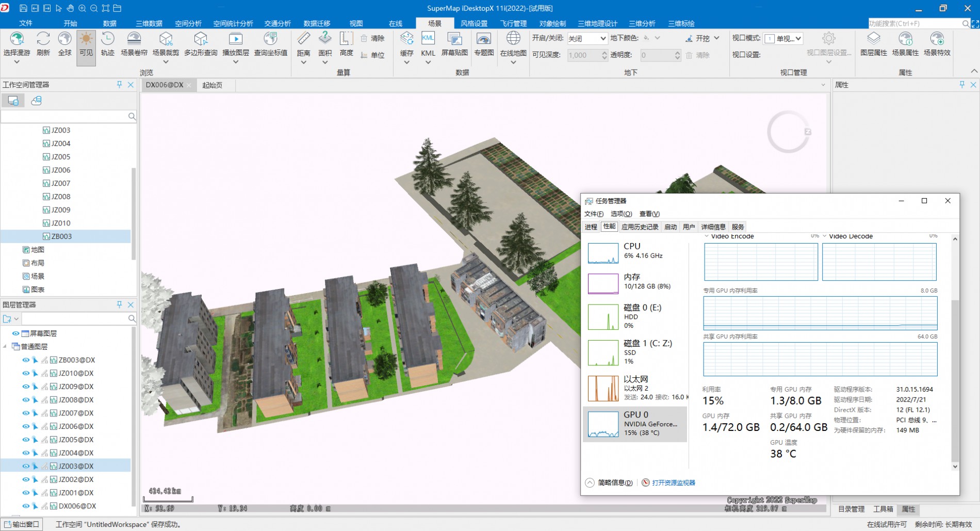Viewport: 980px width, 531px height.
Task: Click the 查询坐标值 coordinate query icon
Action: pyautogui.click(x=271, y=39)
